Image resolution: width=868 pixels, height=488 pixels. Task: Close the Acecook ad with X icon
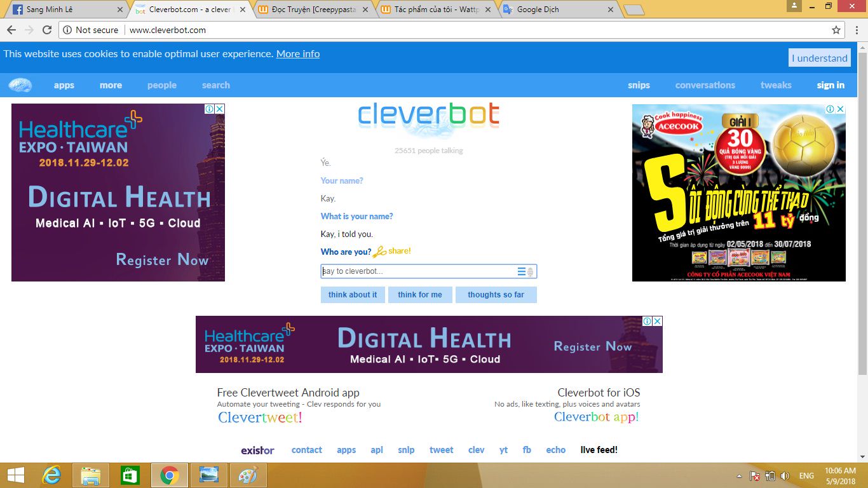coord(841,109)
